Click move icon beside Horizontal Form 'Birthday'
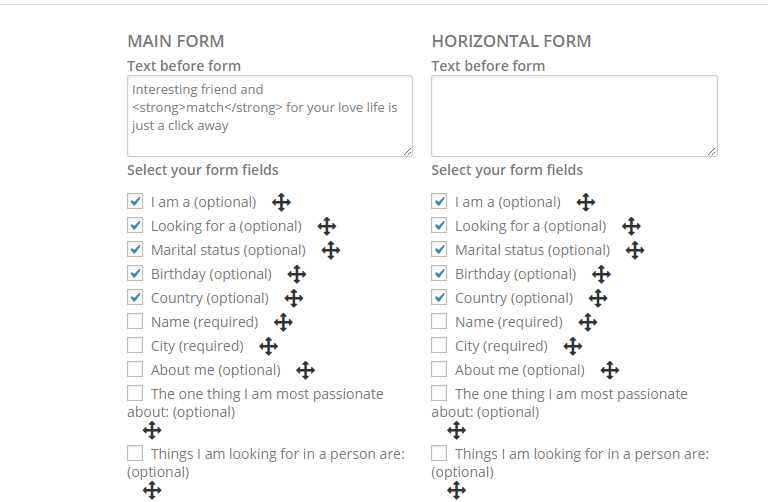 (601, 275)
